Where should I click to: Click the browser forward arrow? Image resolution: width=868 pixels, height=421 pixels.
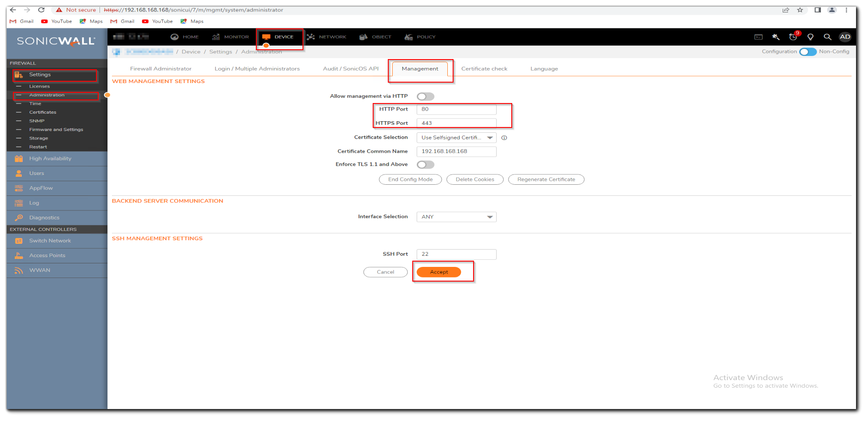(x=27, y=10)
